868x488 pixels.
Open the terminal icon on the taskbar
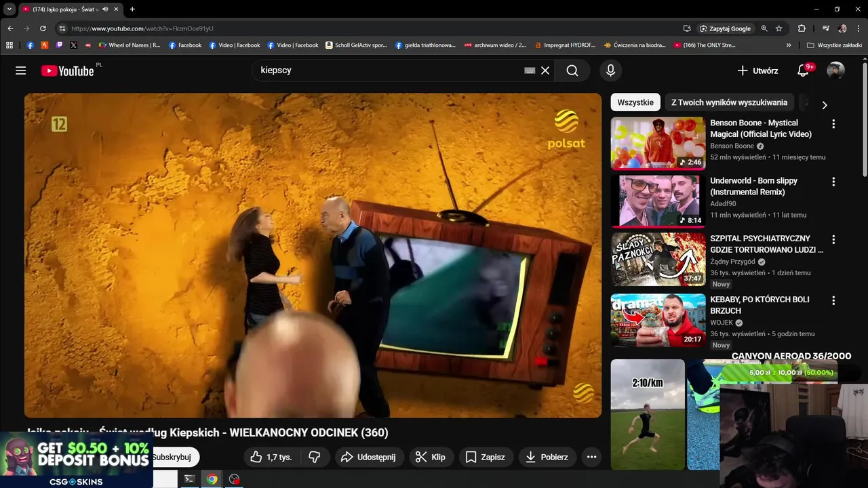point(190,479)
